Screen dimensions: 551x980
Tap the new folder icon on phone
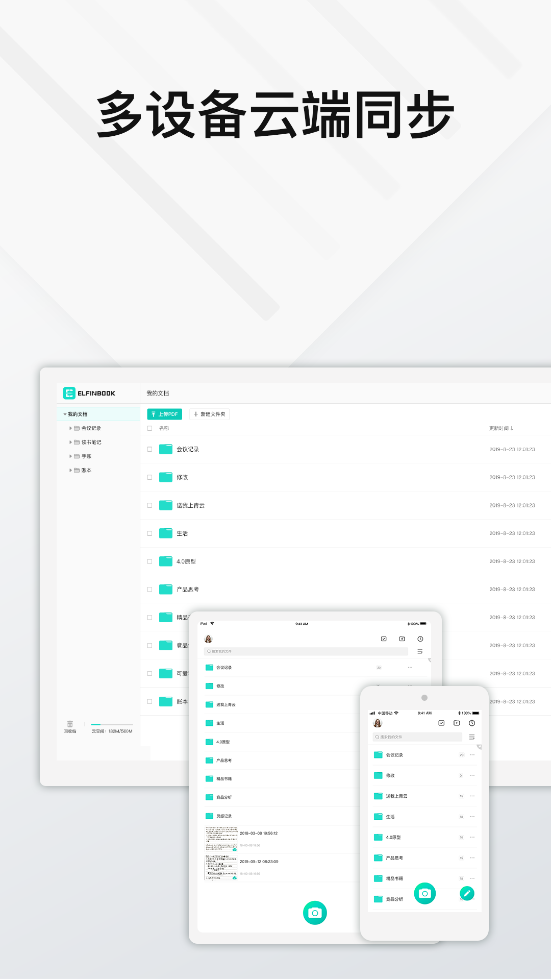[x=457, y=723]
